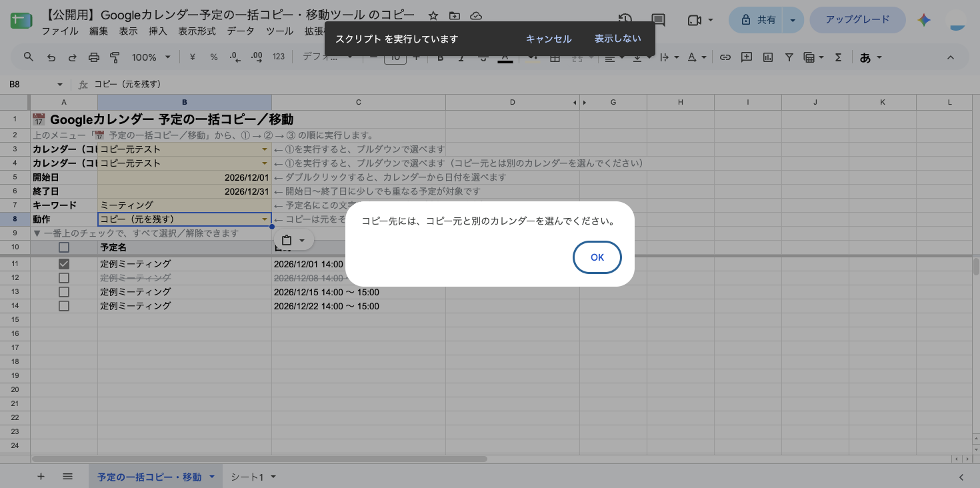Uncheck the checkbox for 2026/12/01 meeting
The width and height of the screenshot is (980, 488).
pyautogui.click(x=64, y=264)
